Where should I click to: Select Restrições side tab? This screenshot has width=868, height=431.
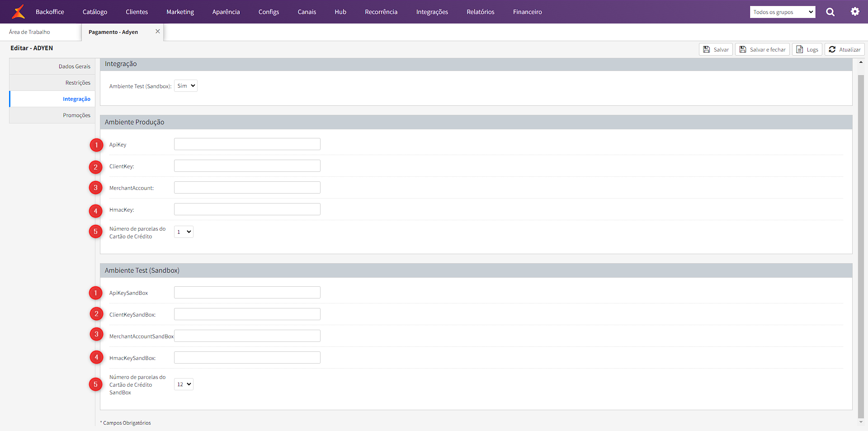(x=52, y=83)
